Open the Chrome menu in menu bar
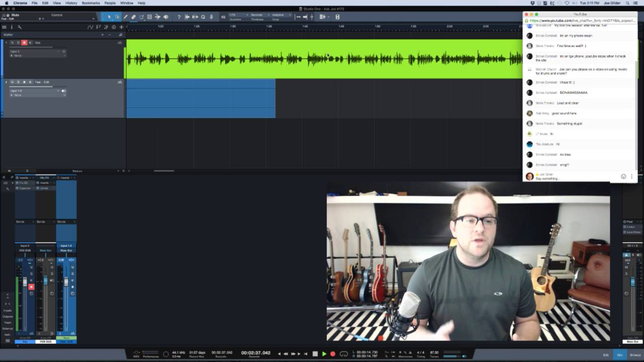 (x=21, y=3)
